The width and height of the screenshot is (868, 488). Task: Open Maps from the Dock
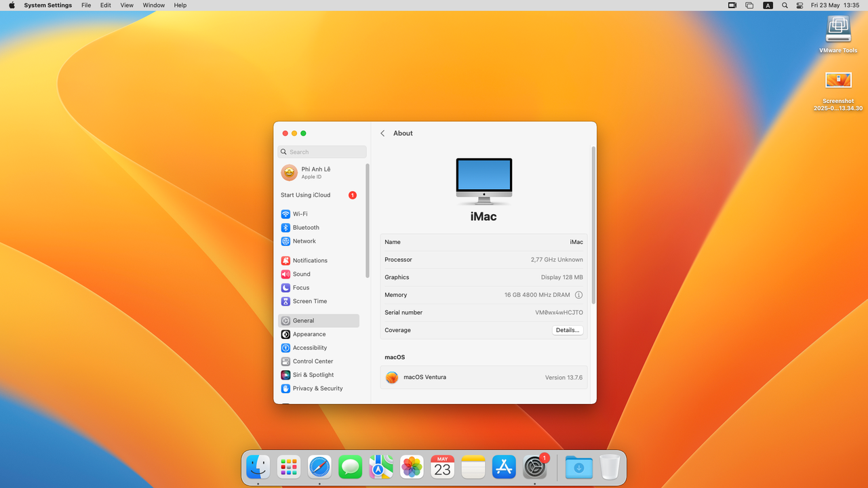381,467
